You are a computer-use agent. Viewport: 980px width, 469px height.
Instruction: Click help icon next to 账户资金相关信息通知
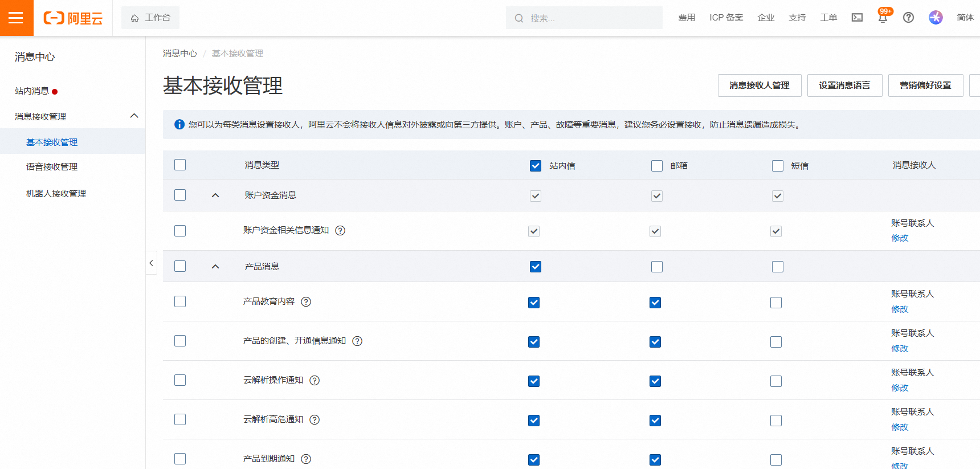tap(340, 230)
